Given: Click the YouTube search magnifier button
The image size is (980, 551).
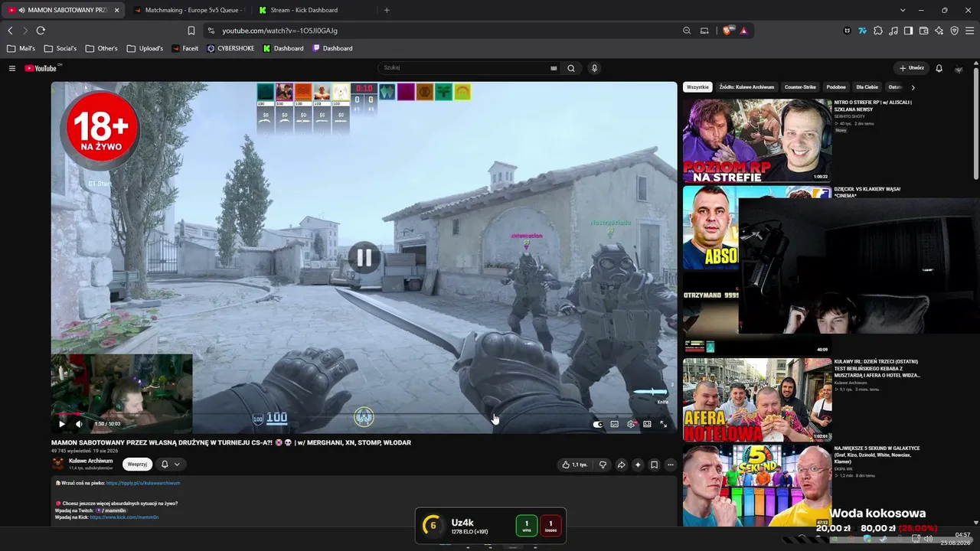Looking at the screenshot, I should click(x=571, y=68).
